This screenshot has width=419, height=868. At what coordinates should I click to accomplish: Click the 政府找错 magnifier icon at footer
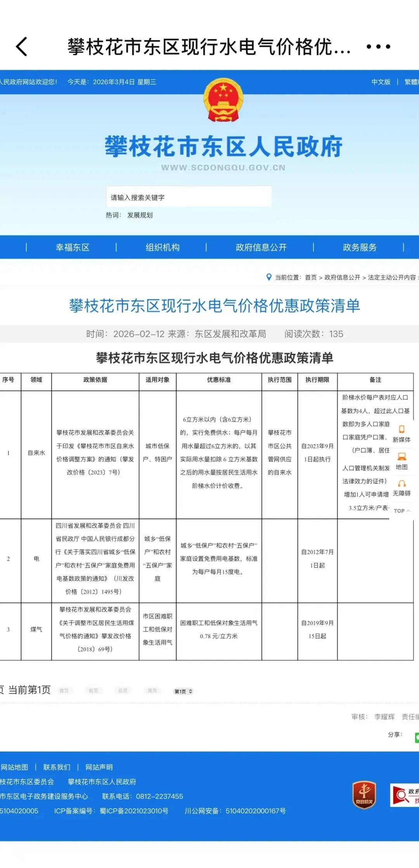click(405, 795)
